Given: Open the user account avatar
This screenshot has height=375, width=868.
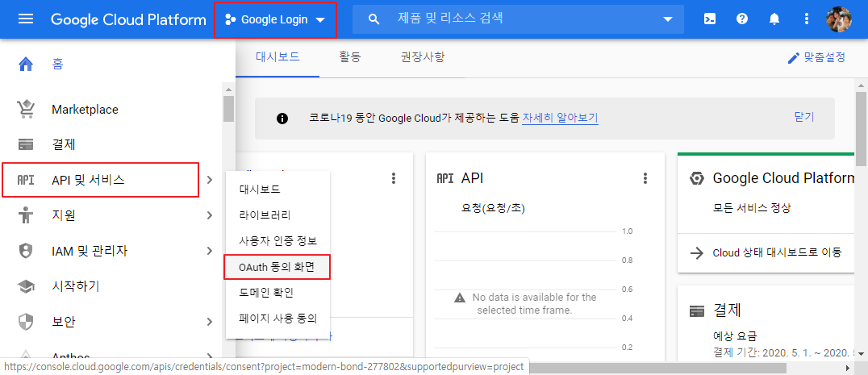Looking at the screenshot, I should (839, 19).
